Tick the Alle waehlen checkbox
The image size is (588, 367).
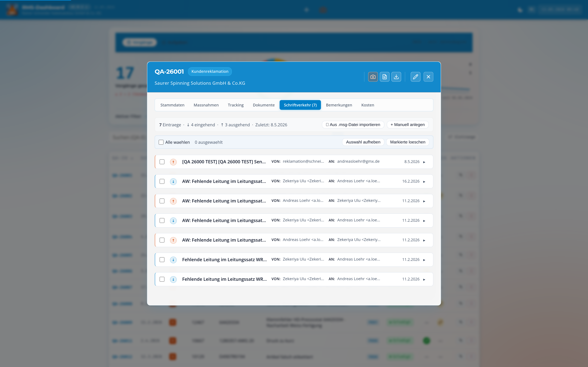(x=161, y=142)
